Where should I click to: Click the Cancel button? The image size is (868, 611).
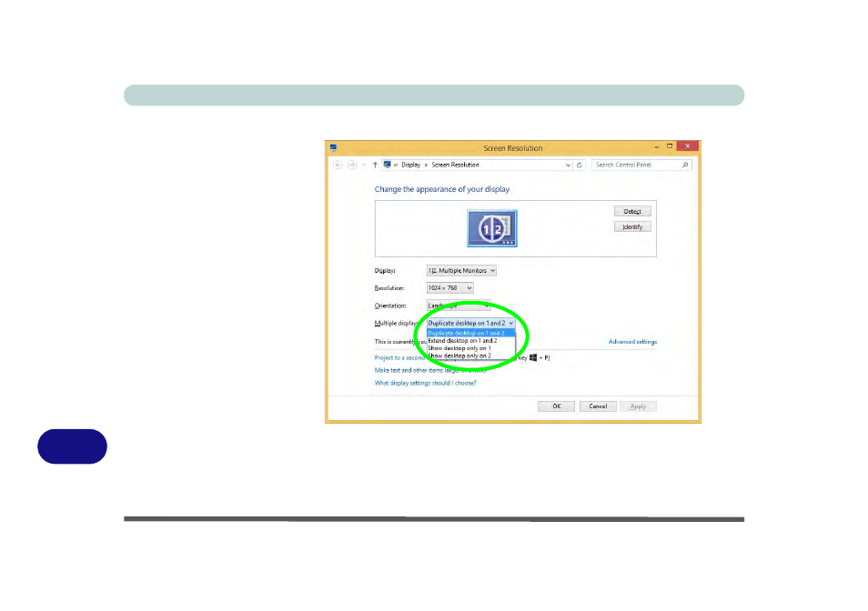pyautogui.click(x=598, y=406)
